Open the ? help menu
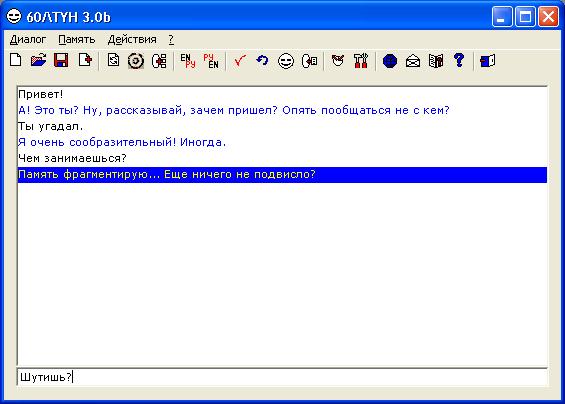The image size is (565, 404). (x=171, y=39)
